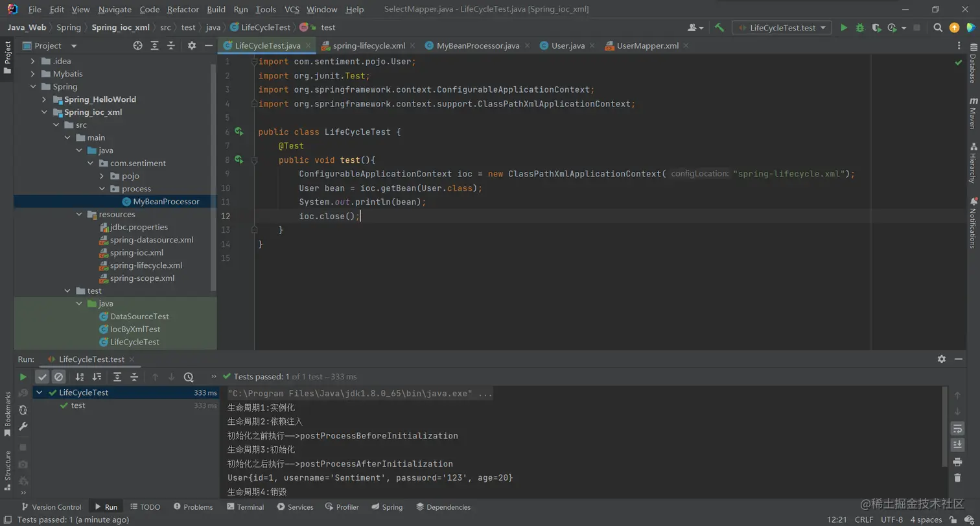The width and height of the screenshot is (980, 526).
Task: Hide the Project panel with the minus icon
Action: 208,45
